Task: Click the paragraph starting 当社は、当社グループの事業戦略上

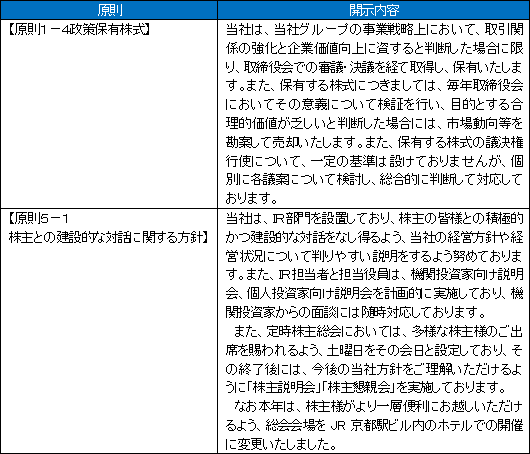Action: pos(374,114)
